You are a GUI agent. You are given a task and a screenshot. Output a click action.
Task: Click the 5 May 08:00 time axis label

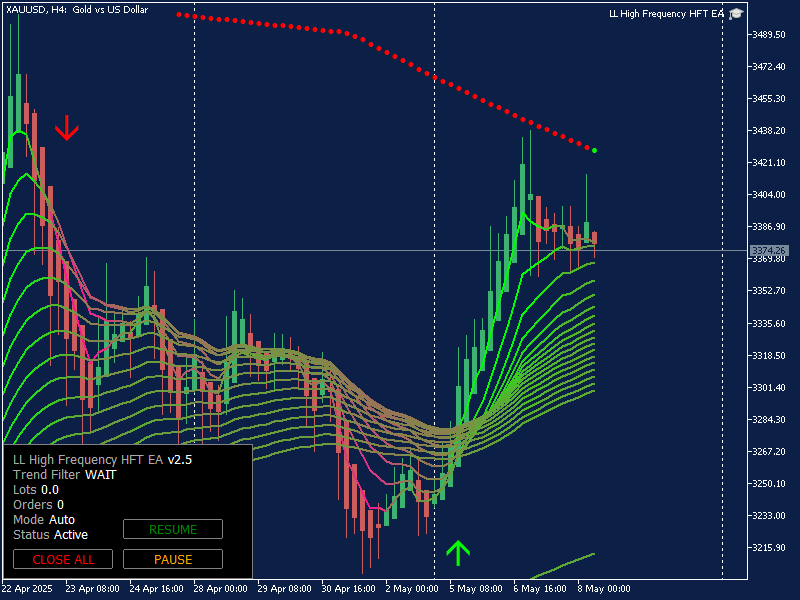[x=476, y=589]
